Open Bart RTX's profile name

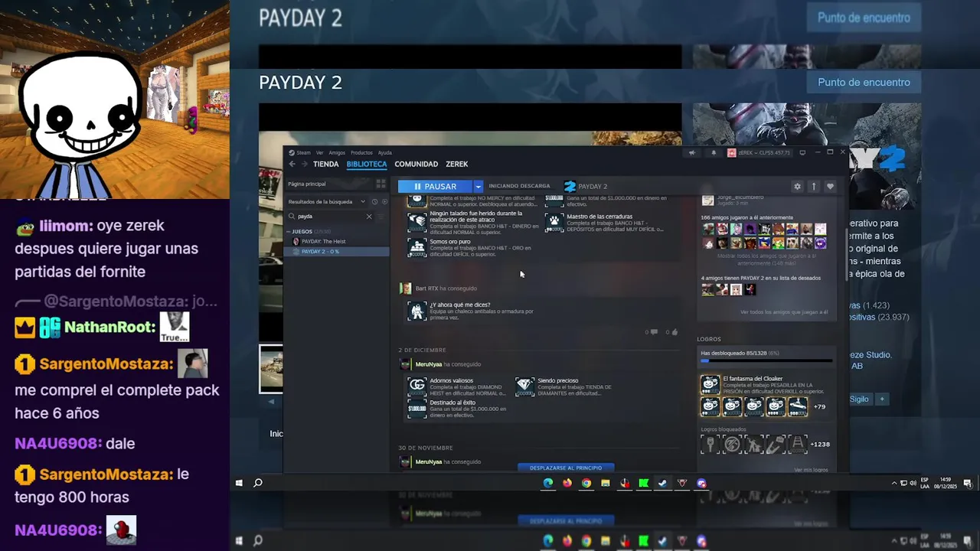(x=426, y=289)
